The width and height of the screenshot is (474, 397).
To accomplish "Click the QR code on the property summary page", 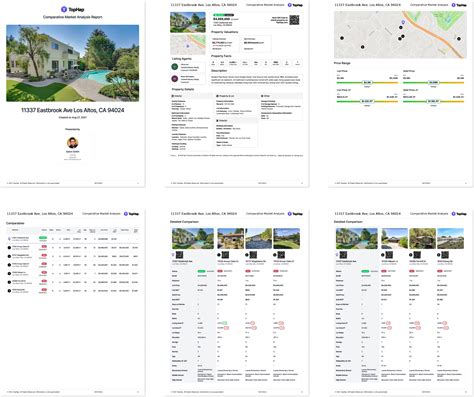I will click(x=294, y=20).
